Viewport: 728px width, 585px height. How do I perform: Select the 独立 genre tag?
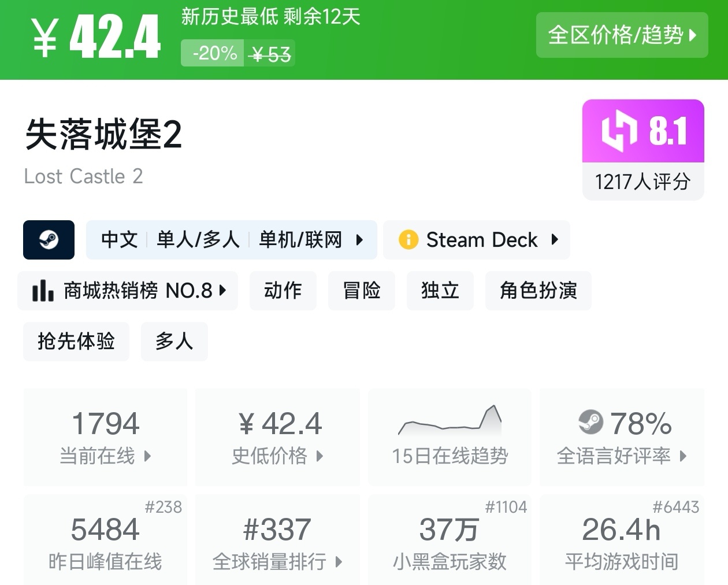(440, 291)
